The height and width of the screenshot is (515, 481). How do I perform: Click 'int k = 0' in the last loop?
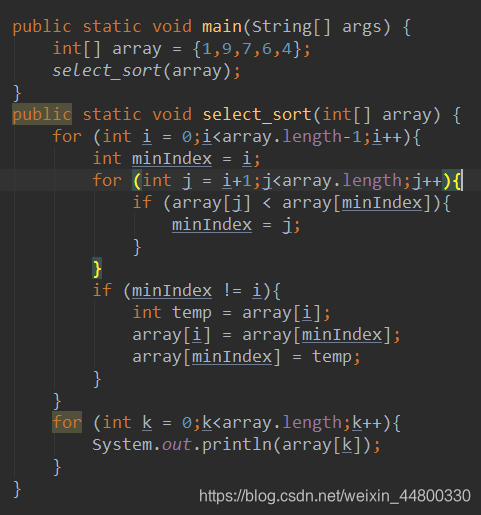pyautogui.click(x=147, y=423)
